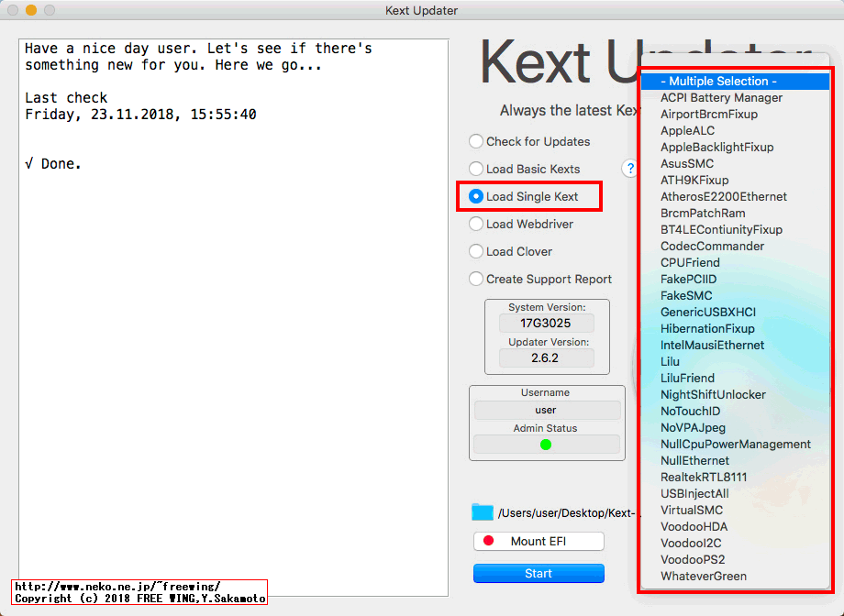Select Lilu from the kext dropdown
This screenshot has width=844, height=616.
(x=670, y=361)
